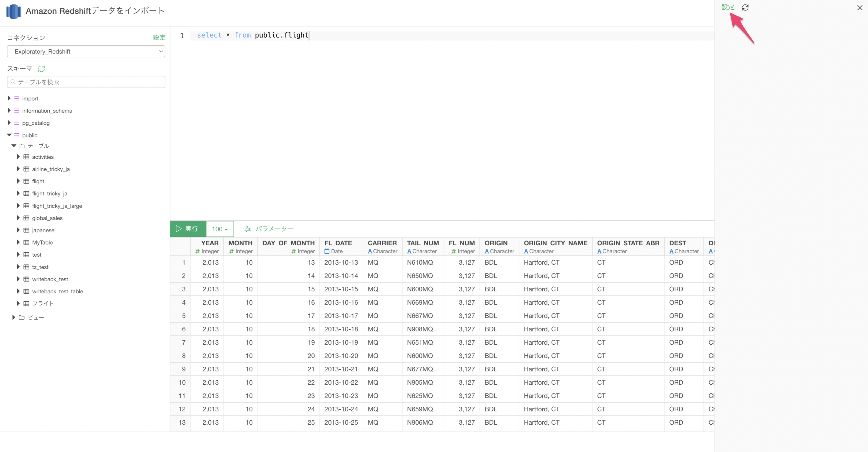Click the テーブル folder icon

[21, 146]
